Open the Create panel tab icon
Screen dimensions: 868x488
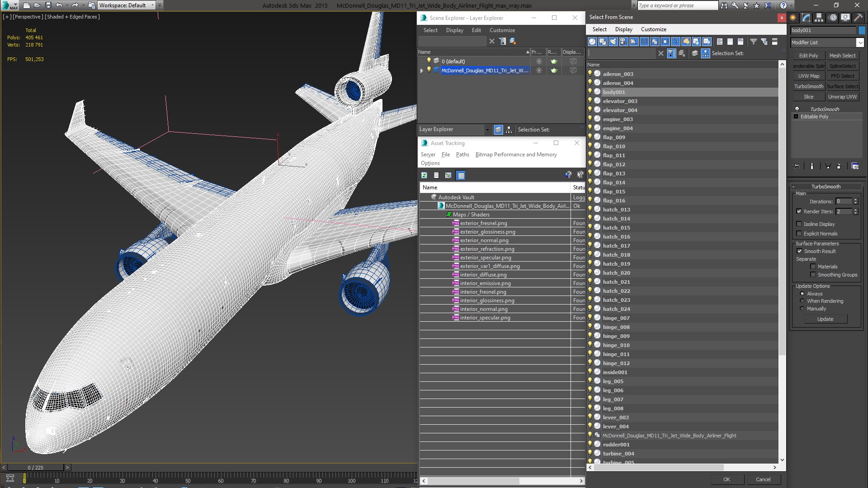[793, 18]
